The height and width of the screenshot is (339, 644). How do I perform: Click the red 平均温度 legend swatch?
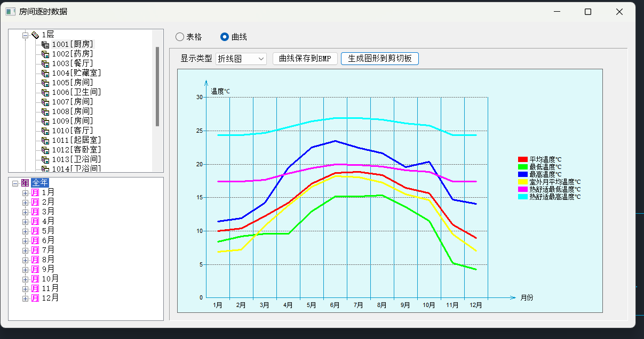click(522, 159)
